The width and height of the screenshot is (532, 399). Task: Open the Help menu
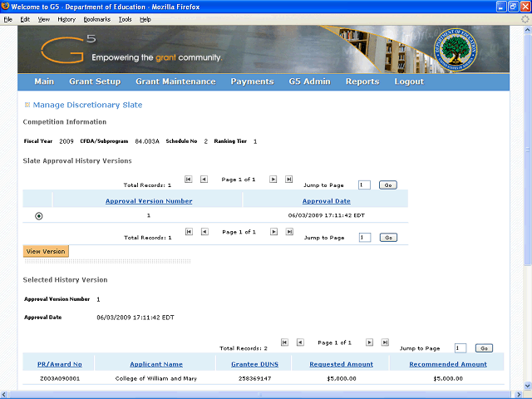click(145, 19)
